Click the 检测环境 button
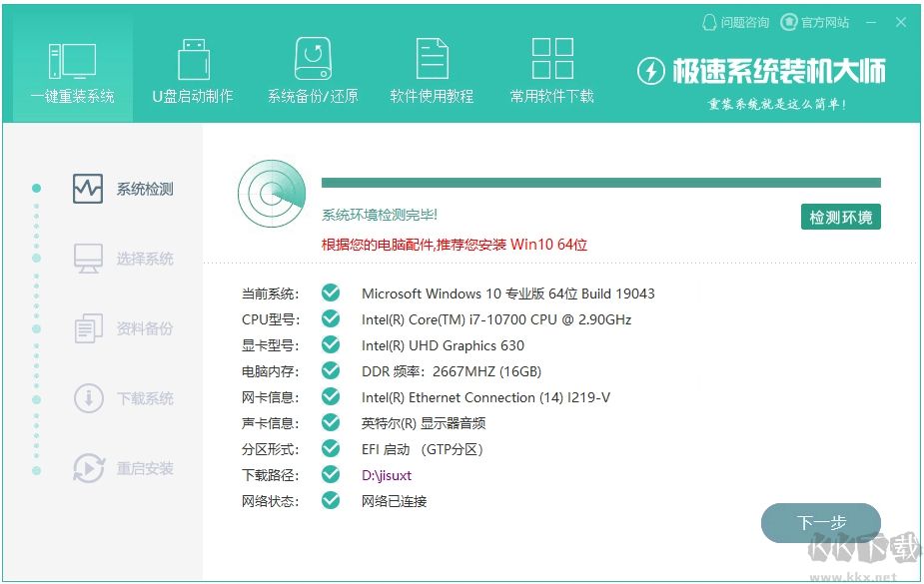 (x=840, y=218)
